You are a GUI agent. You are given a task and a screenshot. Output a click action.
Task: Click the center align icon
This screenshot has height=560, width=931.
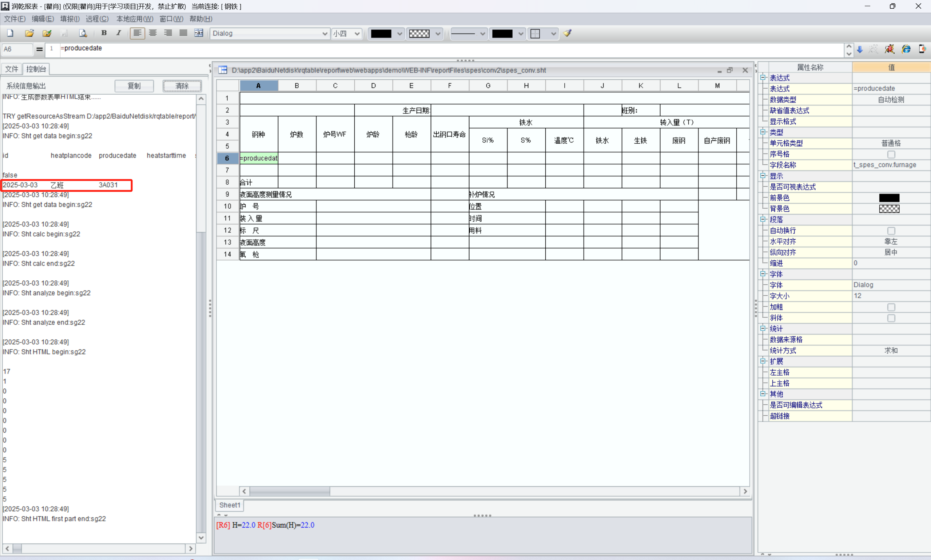tap(152, 33)
